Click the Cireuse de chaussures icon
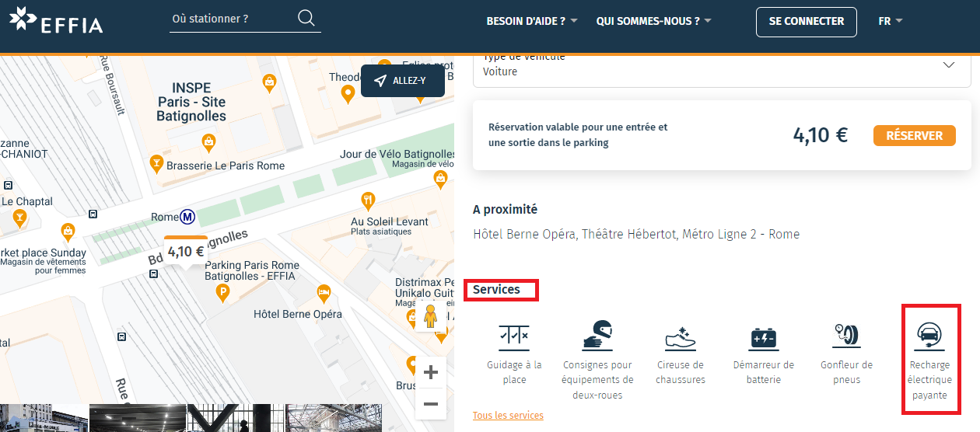This screenshot has height=432, width=980. [681, 338]
